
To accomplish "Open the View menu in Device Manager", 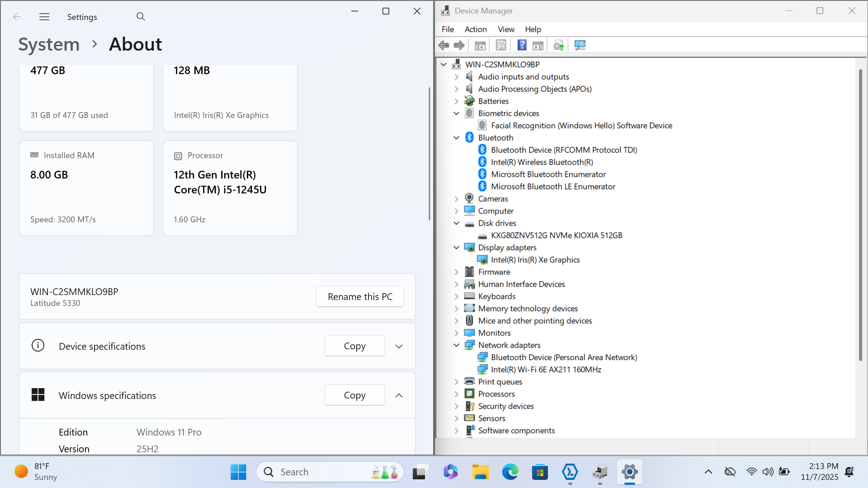I will (506, 29).
